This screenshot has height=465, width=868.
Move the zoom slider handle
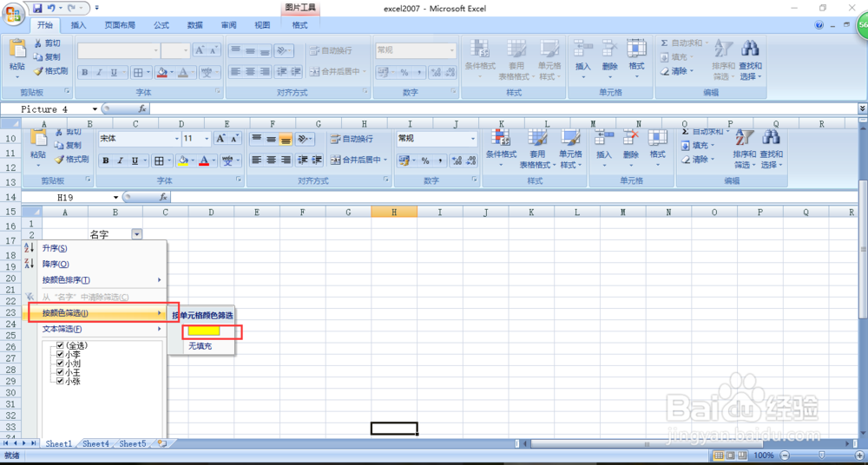(x=822, y=455)
